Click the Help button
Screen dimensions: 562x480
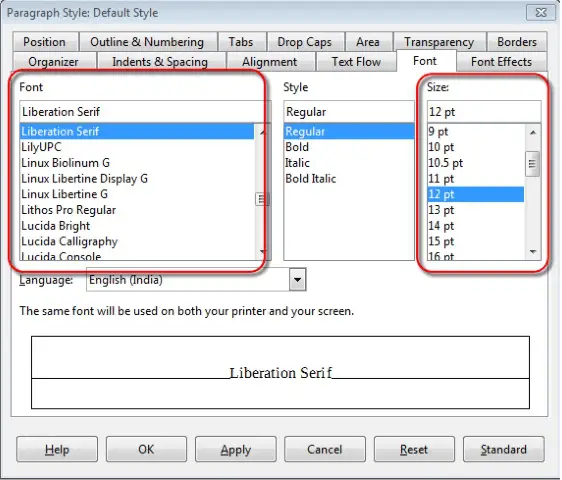57,449
